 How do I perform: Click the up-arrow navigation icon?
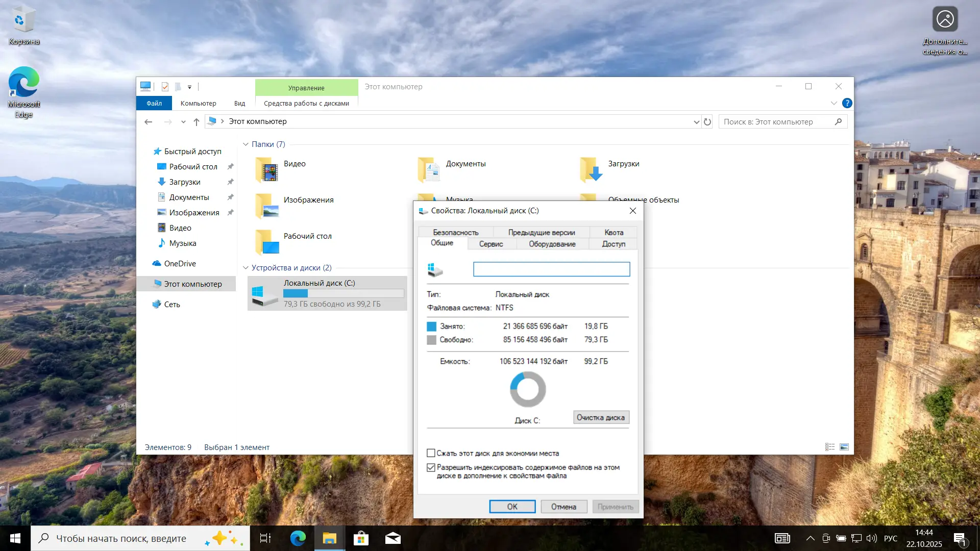tap(197, 122)
